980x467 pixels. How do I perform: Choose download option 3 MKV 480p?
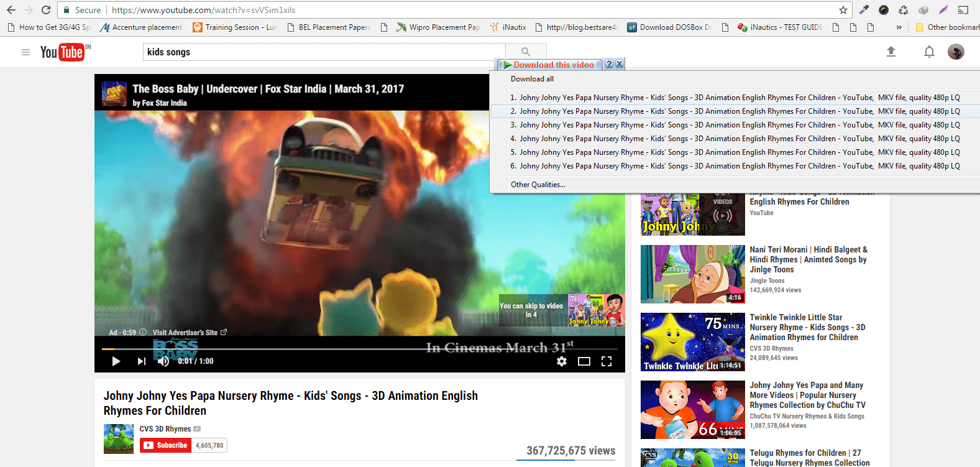tap(735, 125)
